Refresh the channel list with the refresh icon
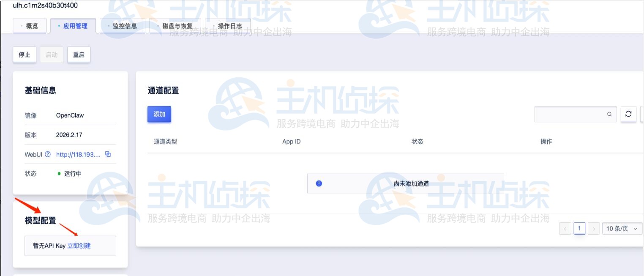The width and height of the screenshot is (644, 276). [629, 114]
